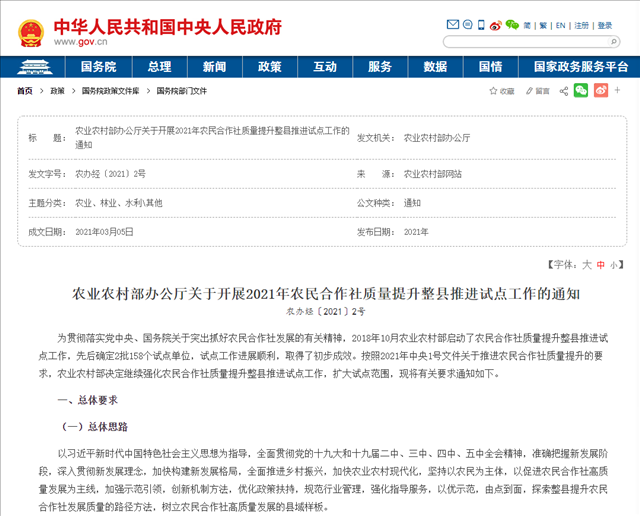Click document type value 通知
Screen dimensions: 640x516
click(x=412, y=203)
